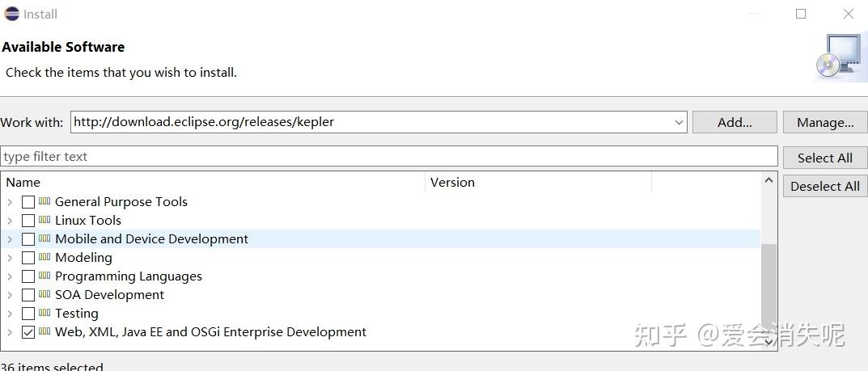Expand the SOA Development category
868x371 pixels.
coord(10,295)
